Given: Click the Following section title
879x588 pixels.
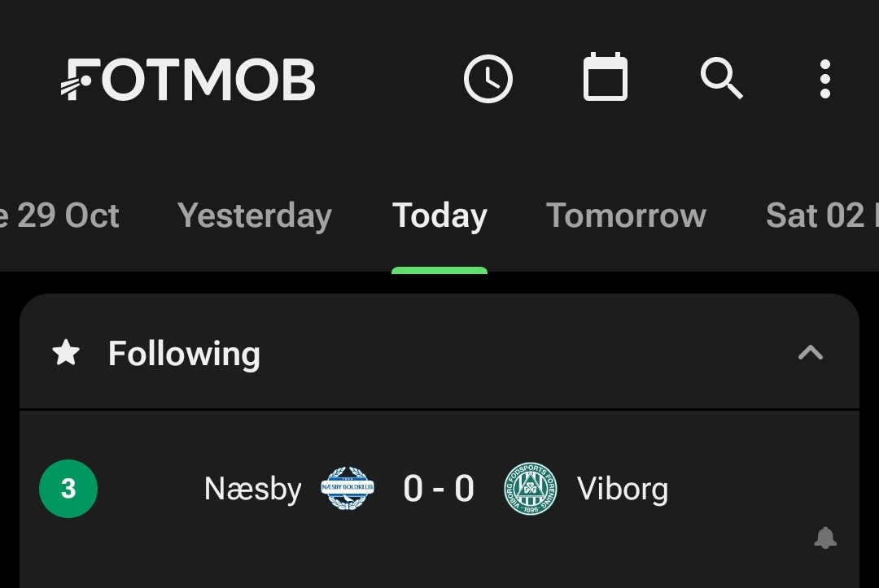Looking at the screenshot, I should (184, 354).
